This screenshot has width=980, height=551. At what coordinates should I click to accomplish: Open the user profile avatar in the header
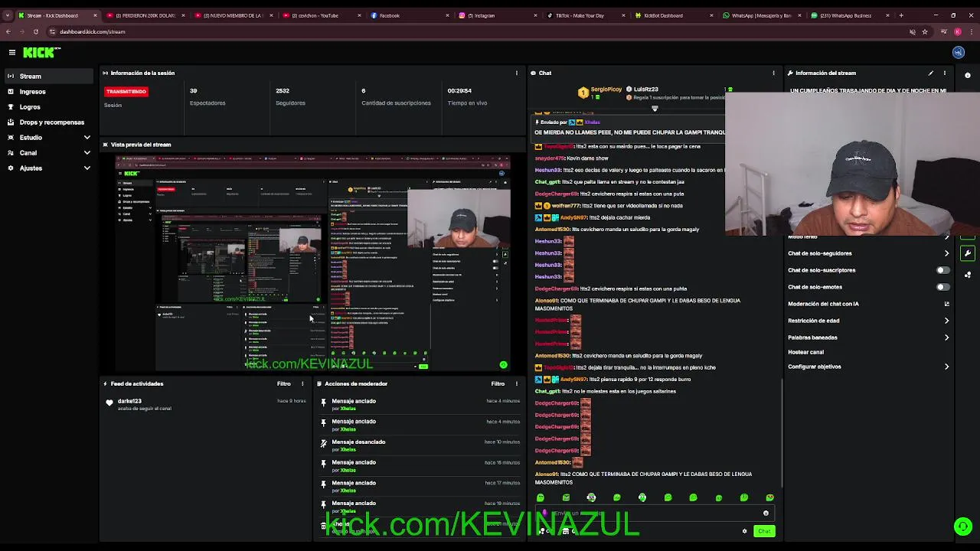(959, 52)
